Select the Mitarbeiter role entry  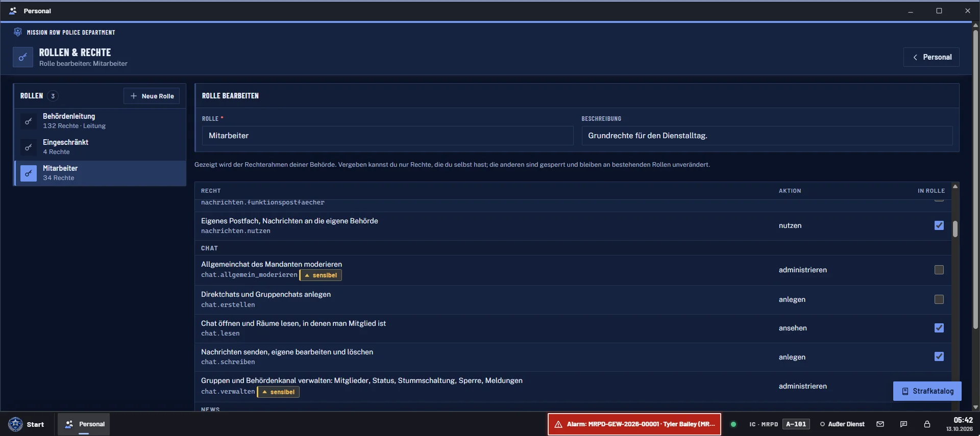tap(100, 173)
